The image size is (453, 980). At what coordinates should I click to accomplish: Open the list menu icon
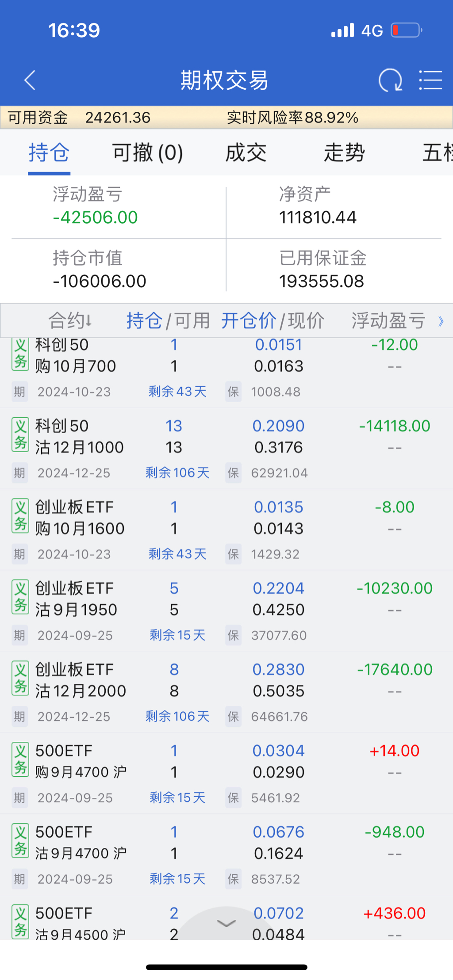430,80
